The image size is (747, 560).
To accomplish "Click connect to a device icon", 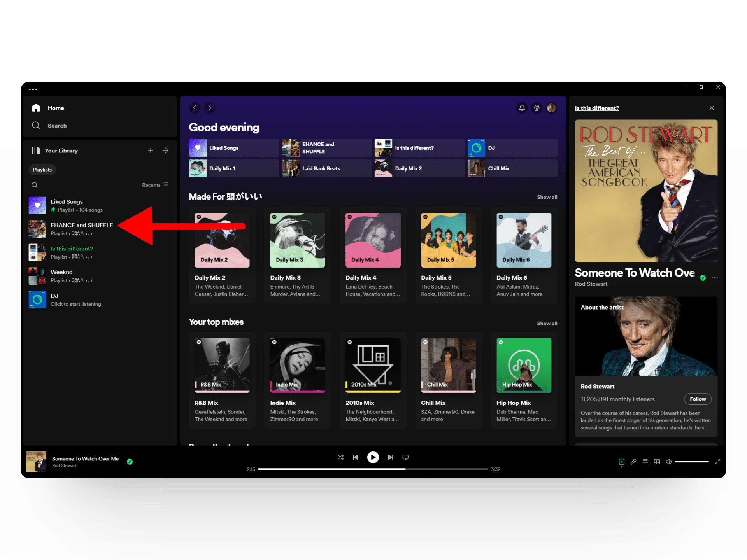I will pyautogui.click(x=657, y=462).
